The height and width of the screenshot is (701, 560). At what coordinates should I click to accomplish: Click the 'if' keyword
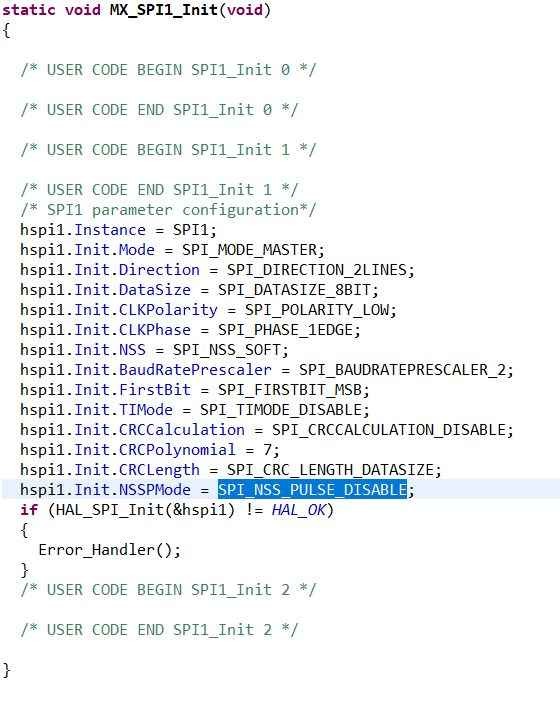pos(29,510)
